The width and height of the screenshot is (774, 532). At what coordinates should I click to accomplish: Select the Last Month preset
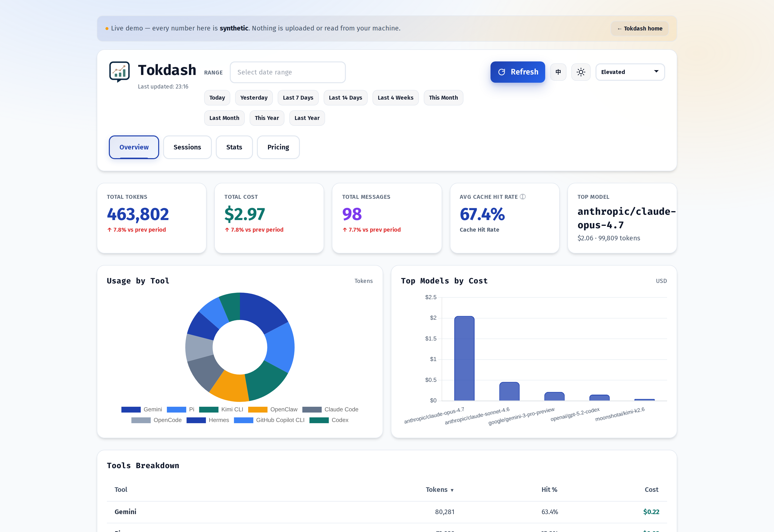coord(224,118)
